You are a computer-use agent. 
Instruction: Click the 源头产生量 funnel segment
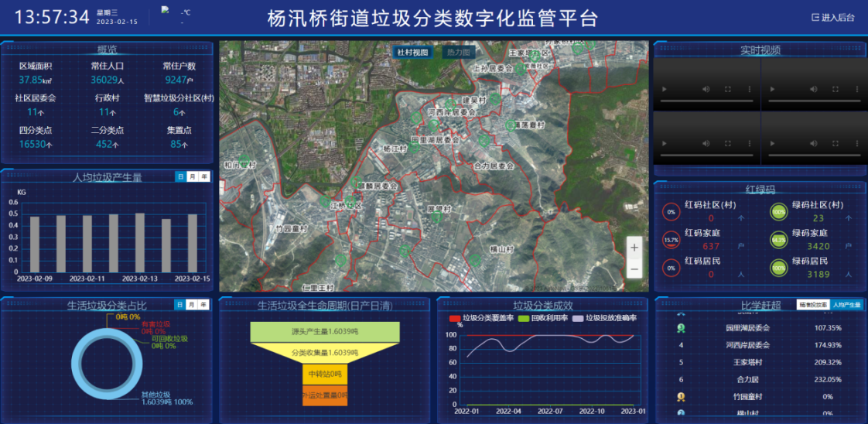tap(324, 332)
